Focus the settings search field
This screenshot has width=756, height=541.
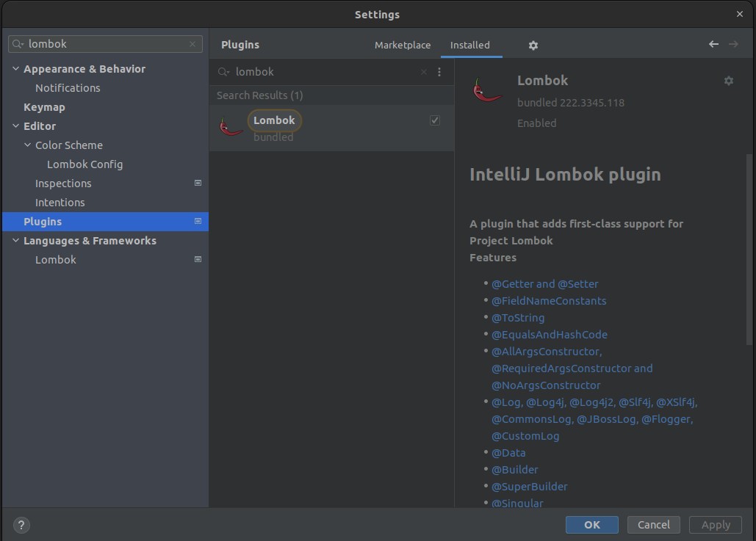coord(105,44)
